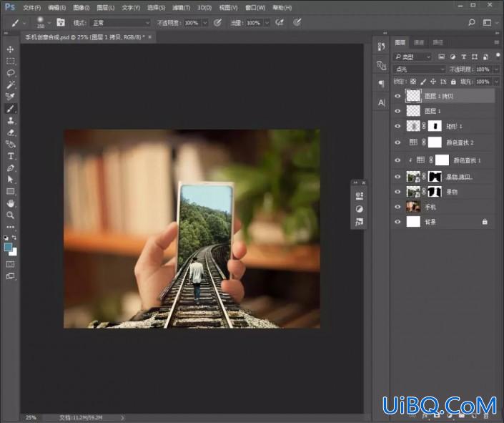The width and height of the screenshot is (504, 423).
Task: Select the Horizontal Type tool
Action: pos(10,156)
